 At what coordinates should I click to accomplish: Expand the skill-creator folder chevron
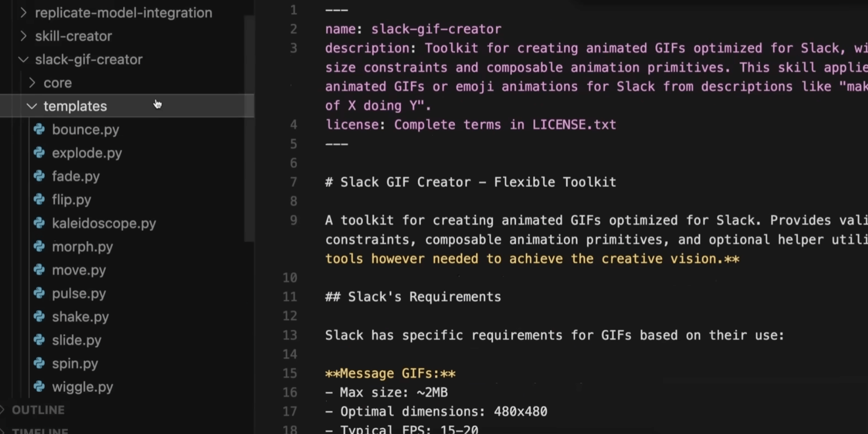pyautogui.click(x=23, y=36)
